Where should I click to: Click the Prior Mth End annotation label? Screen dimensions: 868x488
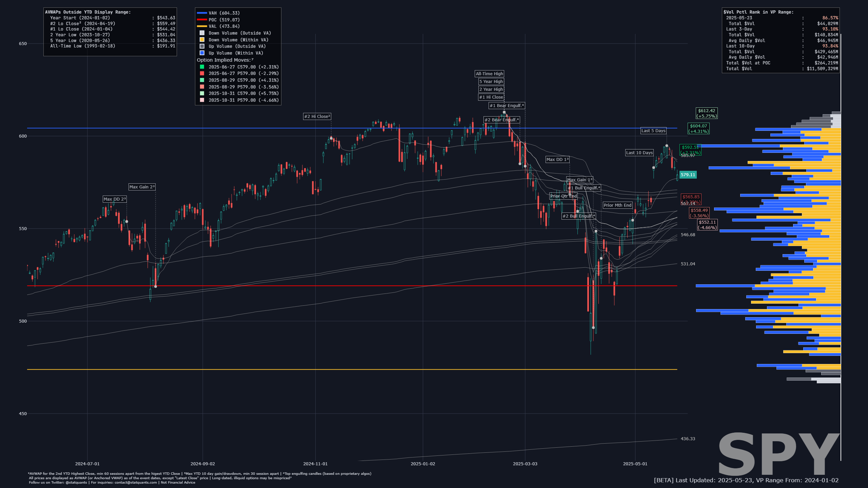617,205
